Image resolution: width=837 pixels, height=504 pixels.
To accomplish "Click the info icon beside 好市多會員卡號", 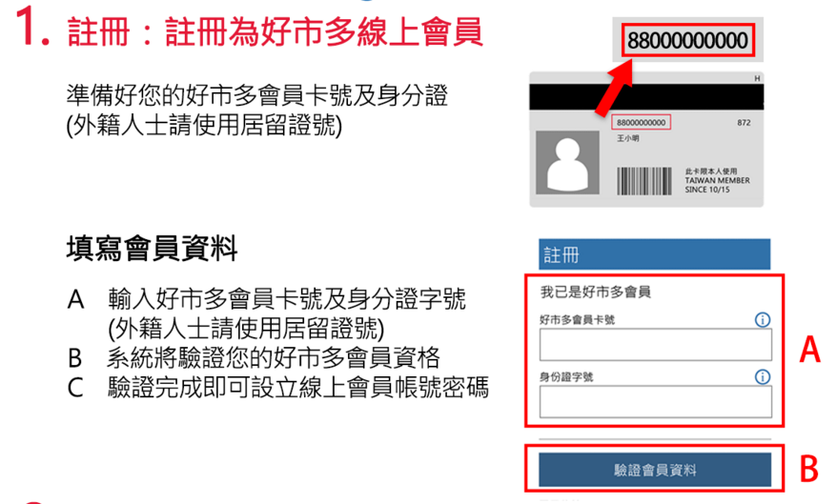I will 763,320.
